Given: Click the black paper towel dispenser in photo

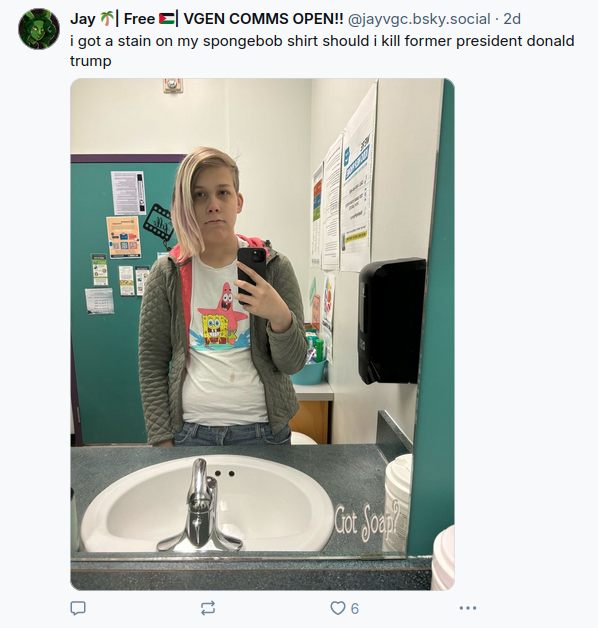Looking at the screenshot, I should (x=392, y=321).
